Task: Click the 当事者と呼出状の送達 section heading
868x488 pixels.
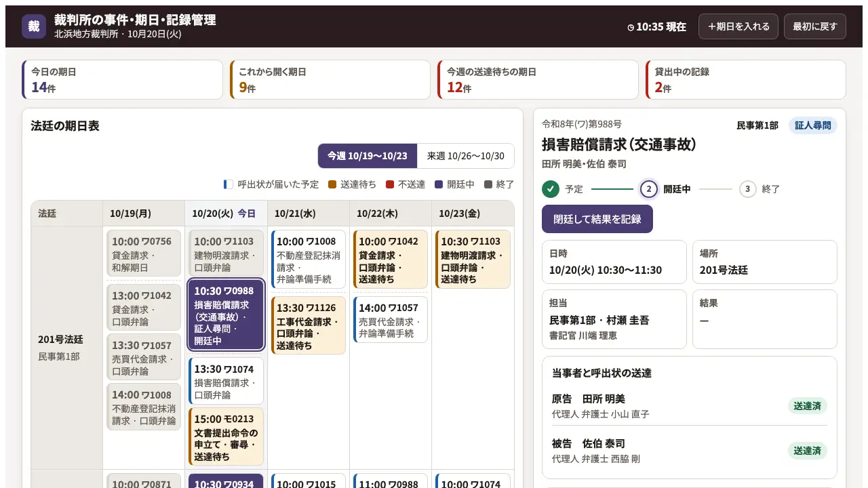Action: (601, 373)
